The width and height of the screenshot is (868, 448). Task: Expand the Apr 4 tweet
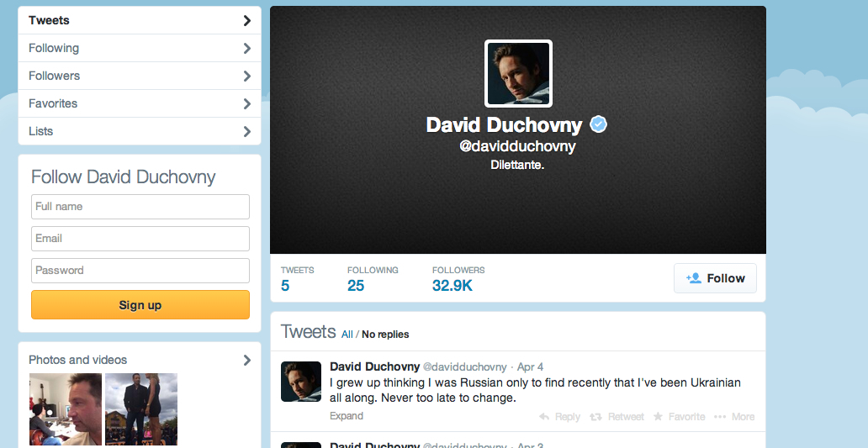(347, 416)
